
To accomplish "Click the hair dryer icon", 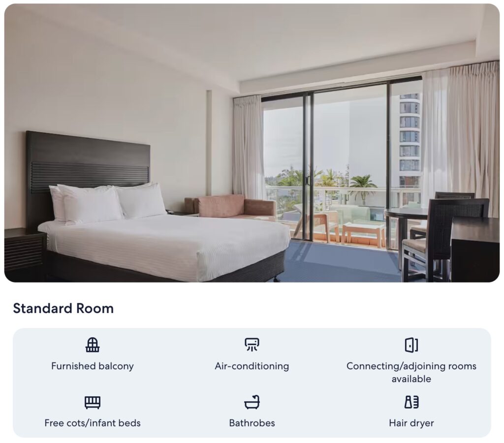I will coord(411,402).
